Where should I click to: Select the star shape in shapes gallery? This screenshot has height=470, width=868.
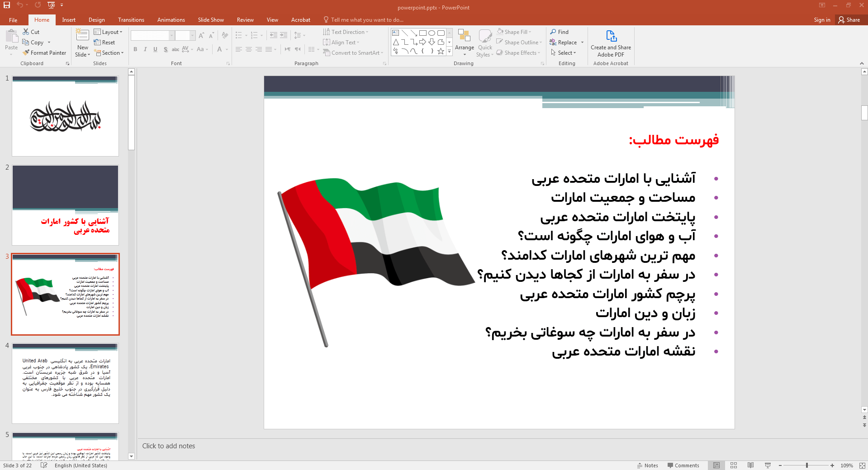pos(441,51)
